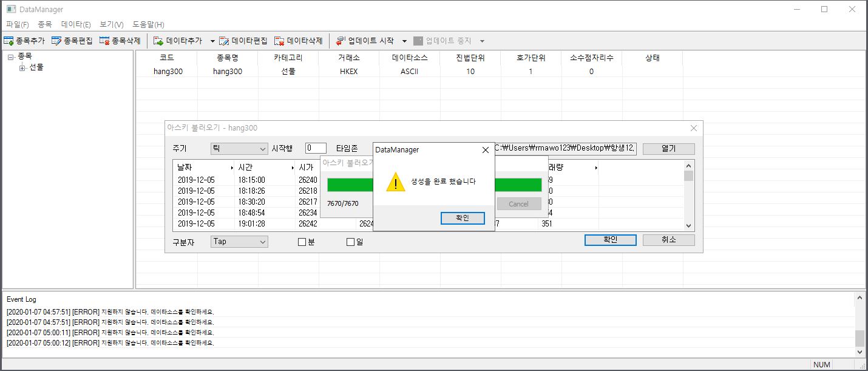Click the 열기 button next to file path
Image resolution: width=868 pixels, height=371 pixels.
click(x=668, y=149)
